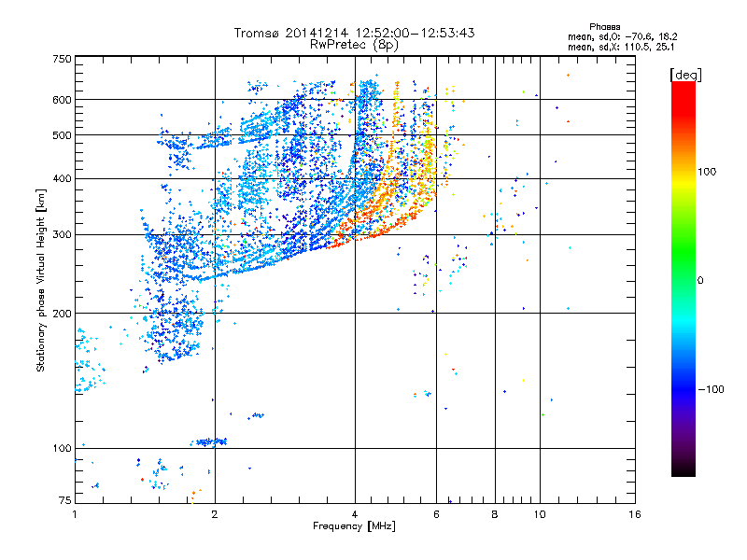Click the y-axis tick label "400"
This screenshot has height=560, width=747.
[x=63, y=179]
